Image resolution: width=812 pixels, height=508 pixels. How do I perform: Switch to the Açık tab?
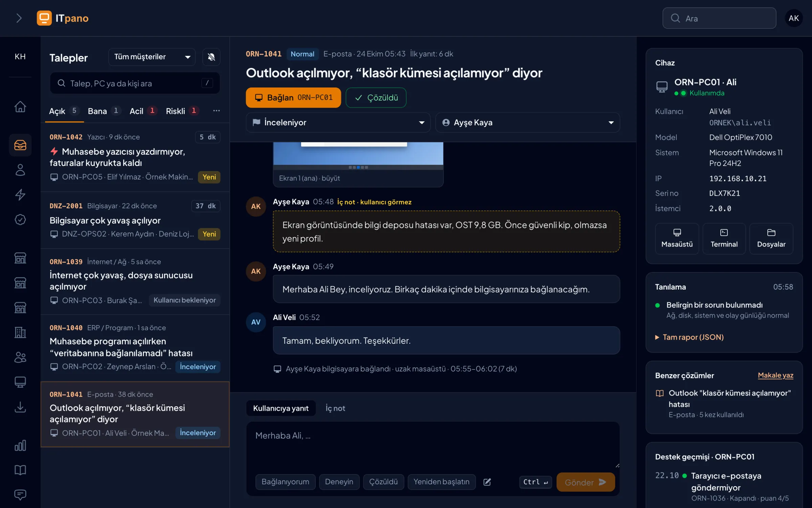pos(64,111)
